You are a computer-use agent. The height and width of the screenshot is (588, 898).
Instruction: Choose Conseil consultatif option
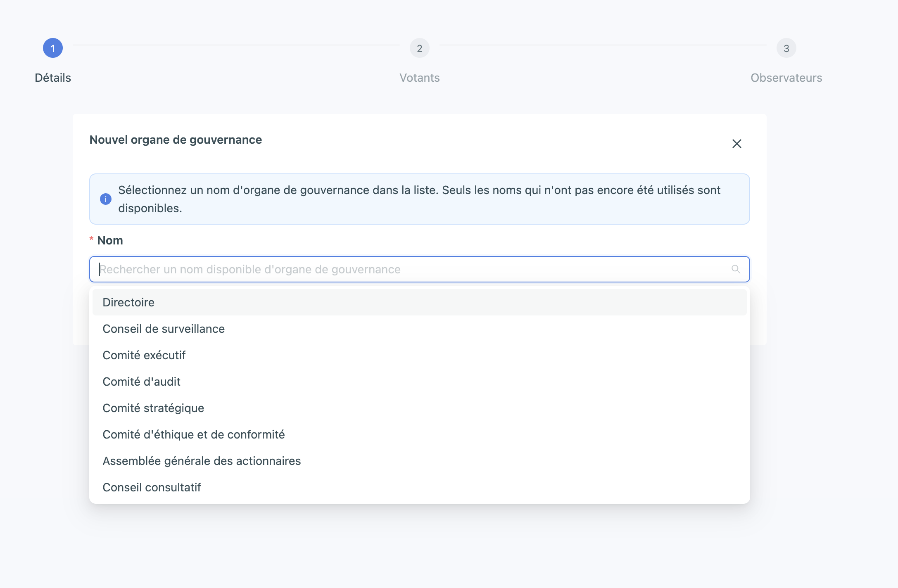coord(152,487)
